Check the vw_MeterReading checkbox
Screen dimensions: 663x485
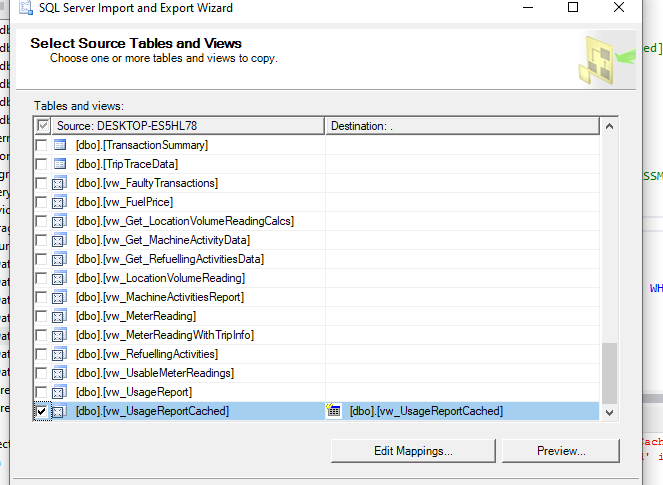[41, 317]
